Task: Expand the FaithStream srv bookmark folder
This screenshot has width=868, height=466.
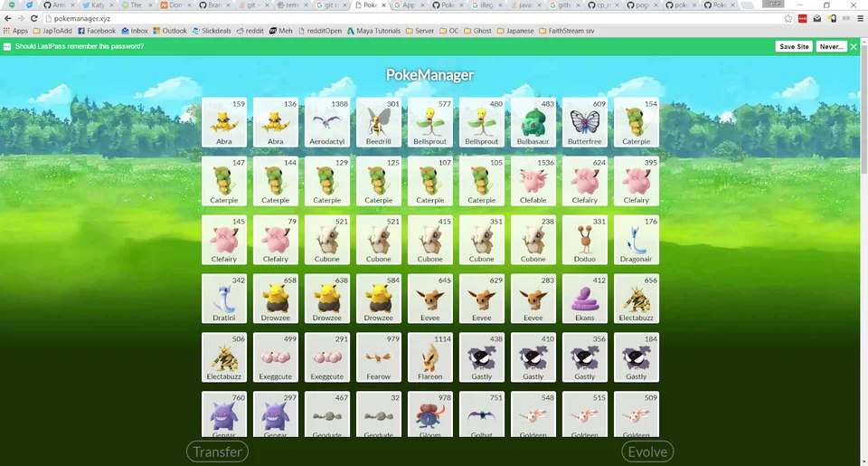Action: pos(567,31)
